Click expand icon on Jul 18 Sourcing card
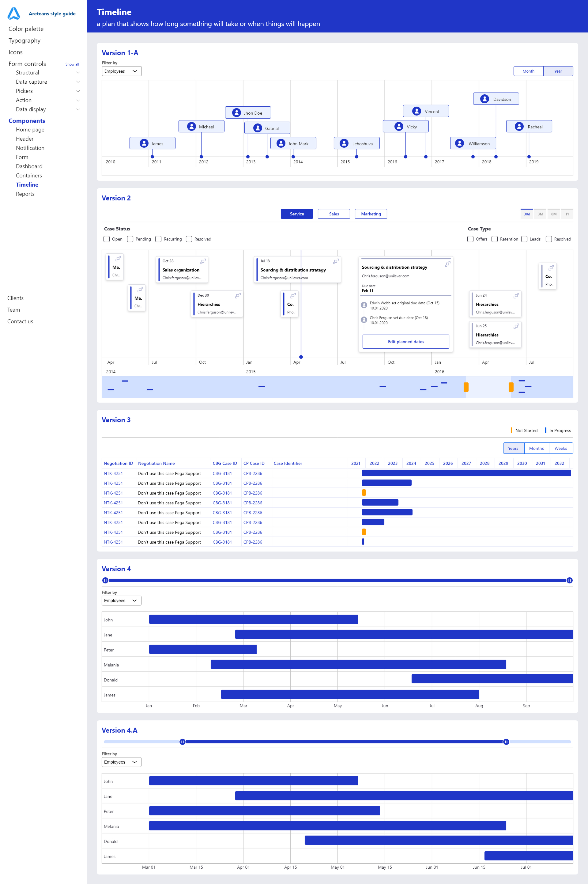This screenshot has height=884, width=588. (x=336, y=261)
